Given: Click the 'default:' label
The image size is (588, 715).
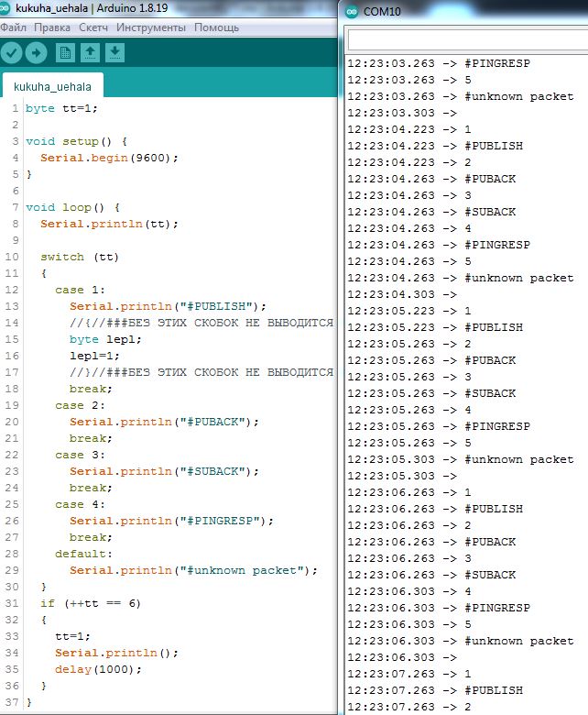Looking at the screenshot, I should click(x=83, y=554).
